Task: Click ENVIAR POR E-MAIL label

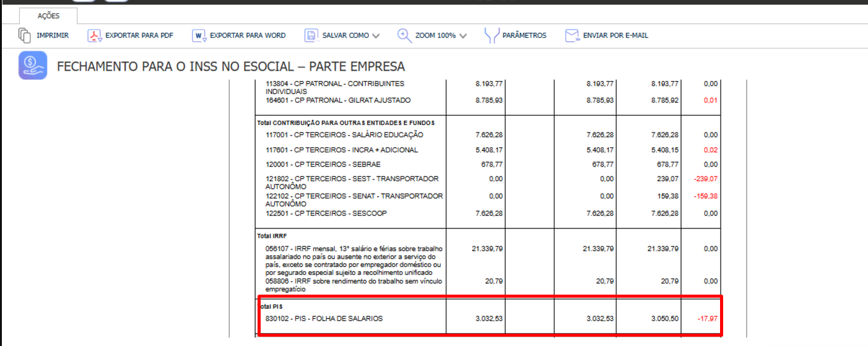Action: (615, 36)
